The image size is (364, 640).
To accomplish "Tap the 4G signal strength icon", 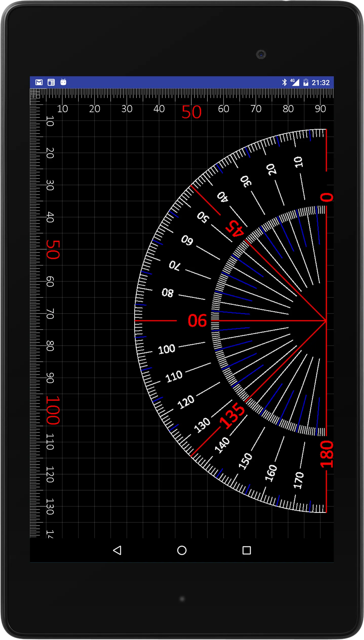I will (295, 82).
